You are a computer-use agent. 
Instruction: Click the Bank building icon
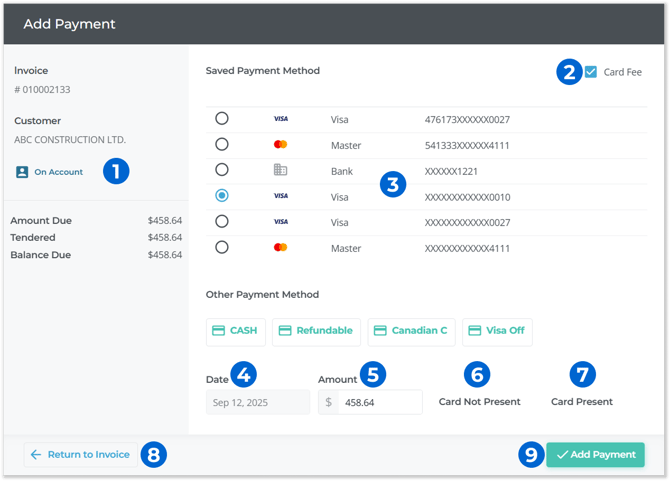[281, 171]
